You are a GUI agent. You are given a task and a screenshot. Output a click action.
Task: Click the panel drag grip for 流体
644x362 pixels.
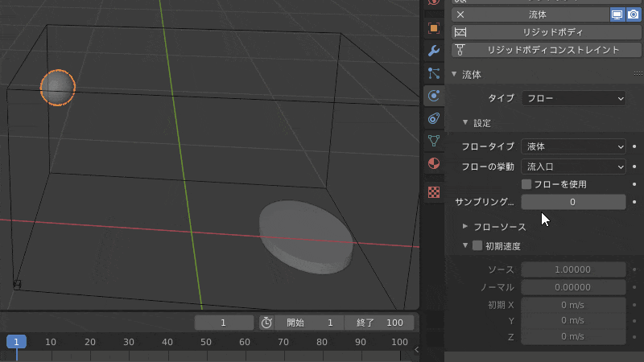(x=638, y=74)
